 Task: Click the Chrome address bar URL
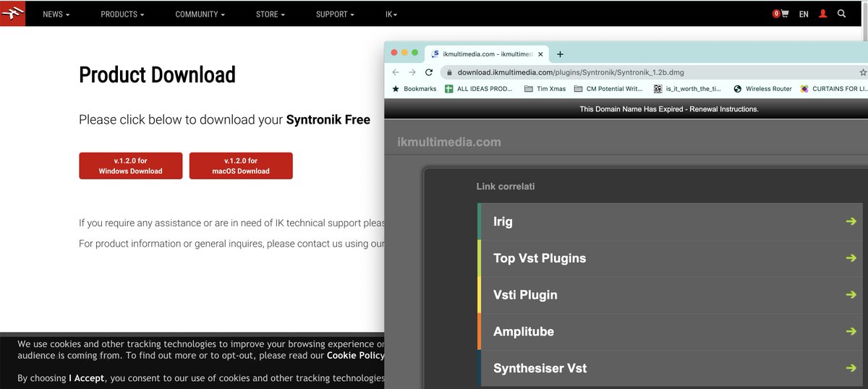[x=571, y=72]
